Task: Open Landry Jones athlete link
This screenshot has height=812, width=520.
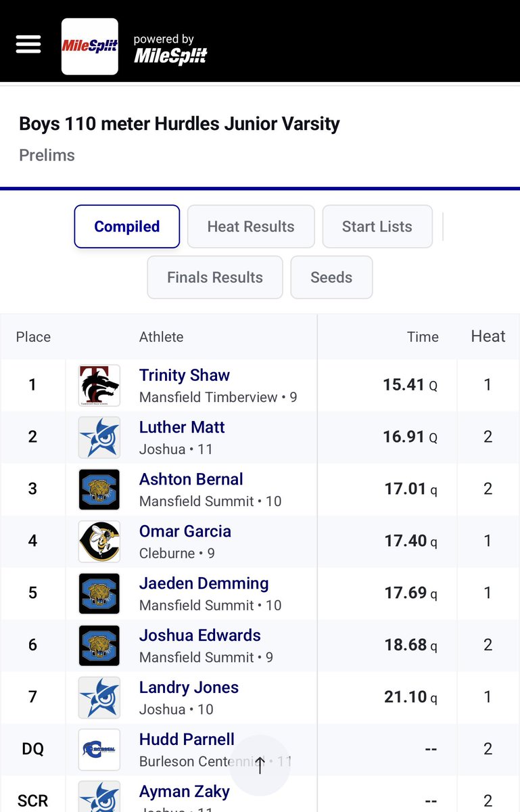Action: coord(189,687)
